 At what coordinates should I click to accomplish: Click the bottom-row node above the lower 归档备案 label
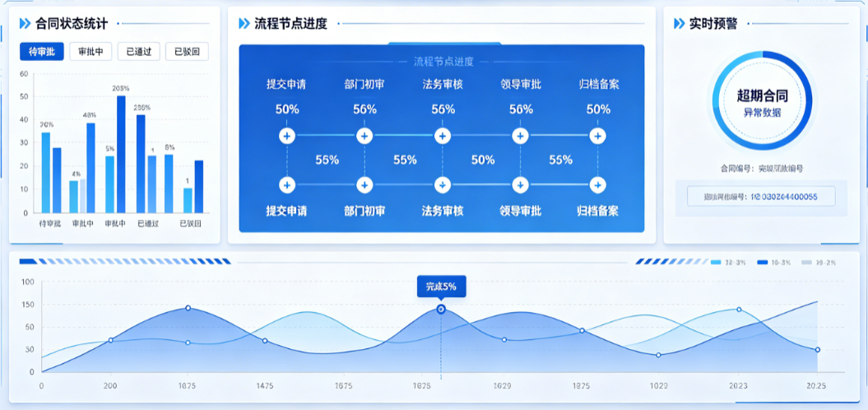click(596, 185)
